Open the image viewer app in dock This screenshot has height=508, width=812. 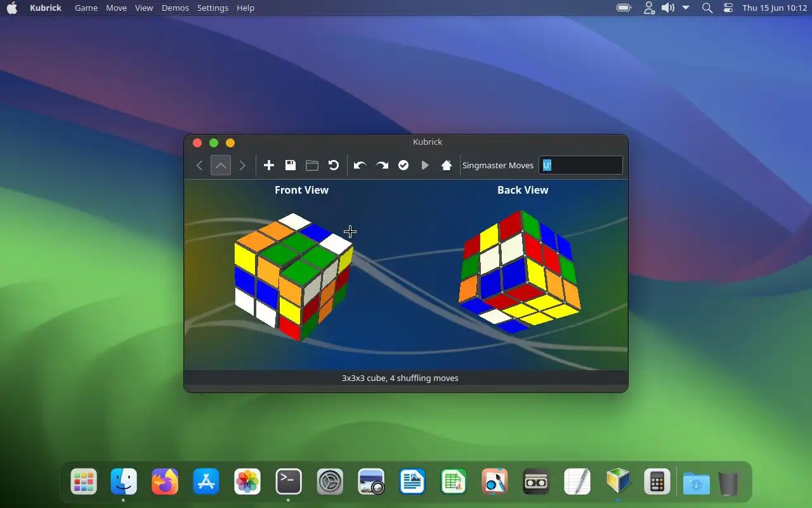coord(371,482)
